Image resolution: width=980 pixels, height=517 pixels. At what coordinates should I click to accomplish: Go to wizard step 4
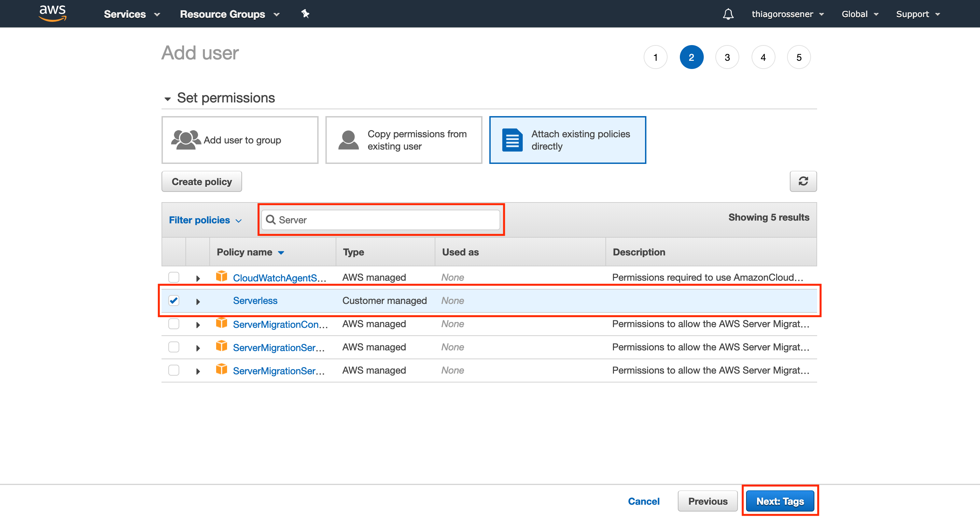click(x=763, y=57)
